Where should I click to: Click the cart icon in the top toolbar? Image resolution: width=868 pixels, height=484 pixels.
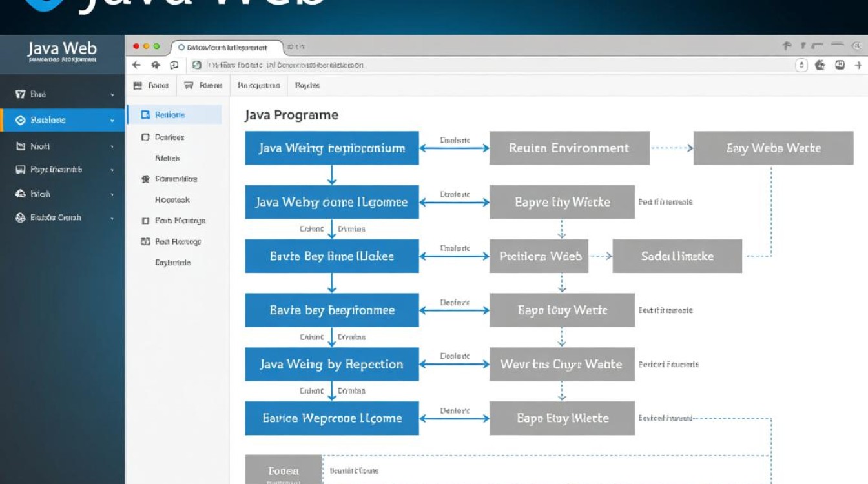click(189, 85)
